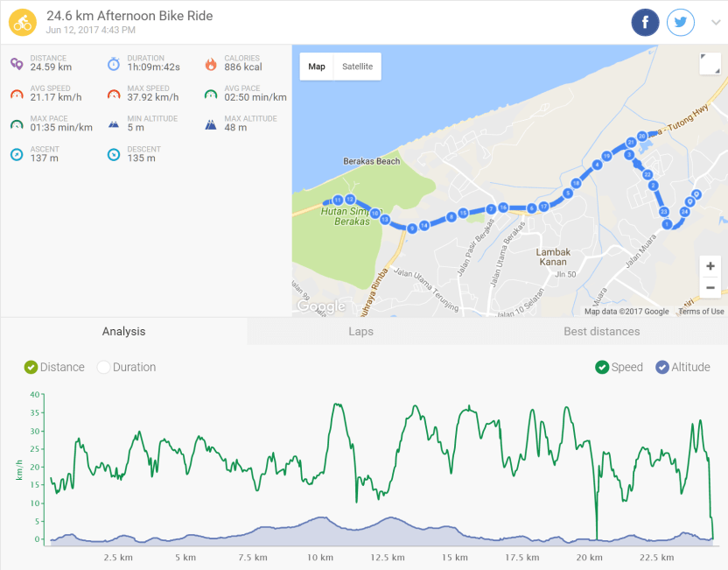The image size is (728, 570).
Task: Switch map to Satellite view
Action: point(357,67)
